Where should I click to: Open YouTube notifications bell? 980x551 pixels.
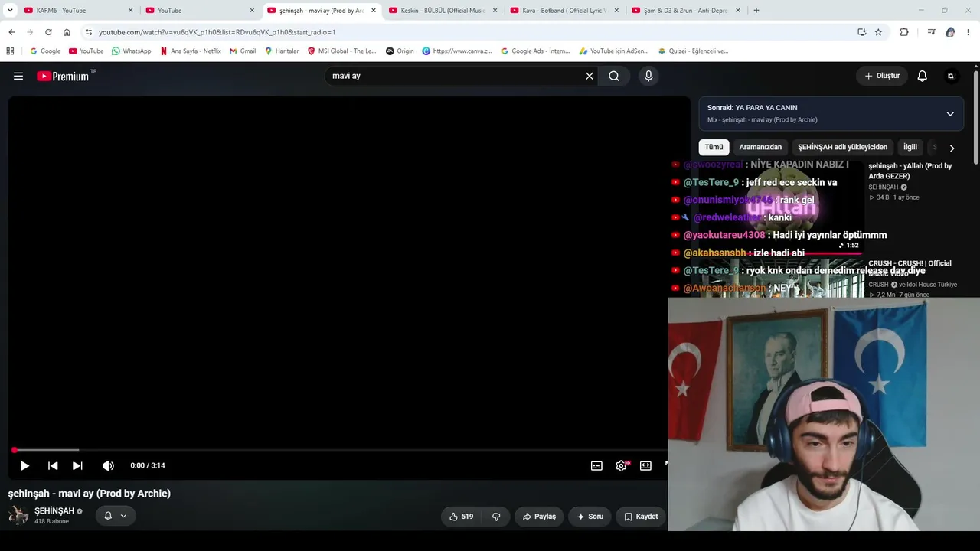pos(923,76)
